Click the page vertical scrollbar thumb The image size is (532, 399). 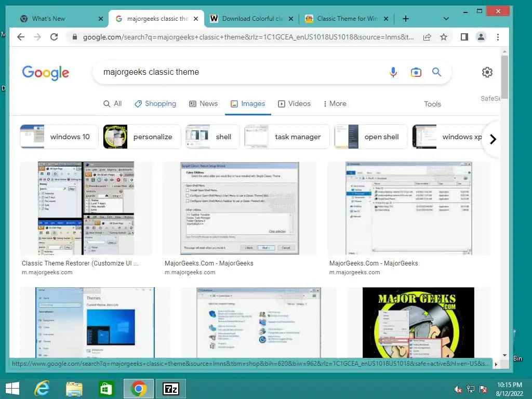click(x=504, y=77)
